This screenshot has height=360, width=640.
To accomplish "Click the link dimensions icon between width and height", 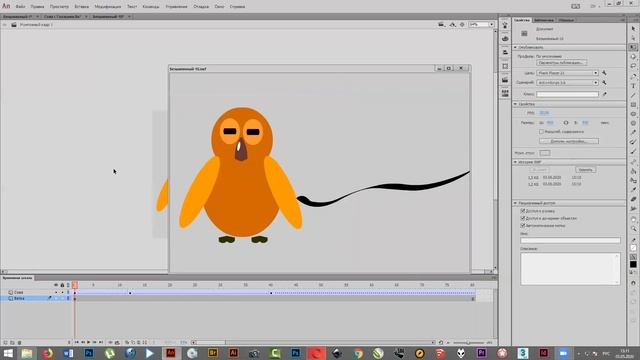I will point(566,122).
